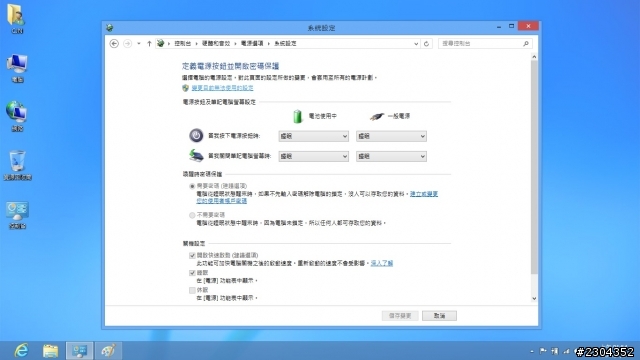
Task: Maximize the system settings window
Action: click(x=511, y=27)
